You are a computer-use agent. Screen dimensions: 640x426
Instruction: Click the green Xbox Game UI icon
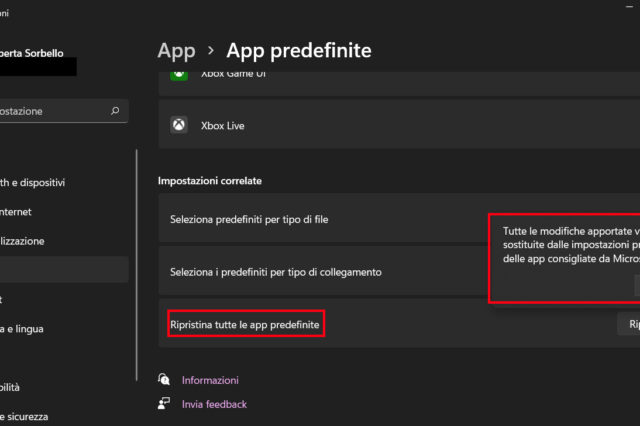coord(180,76)
